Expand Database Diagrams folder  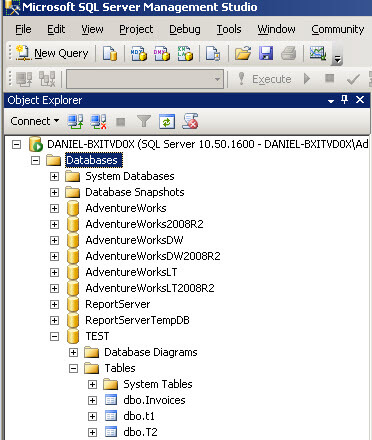click(73, 352)
